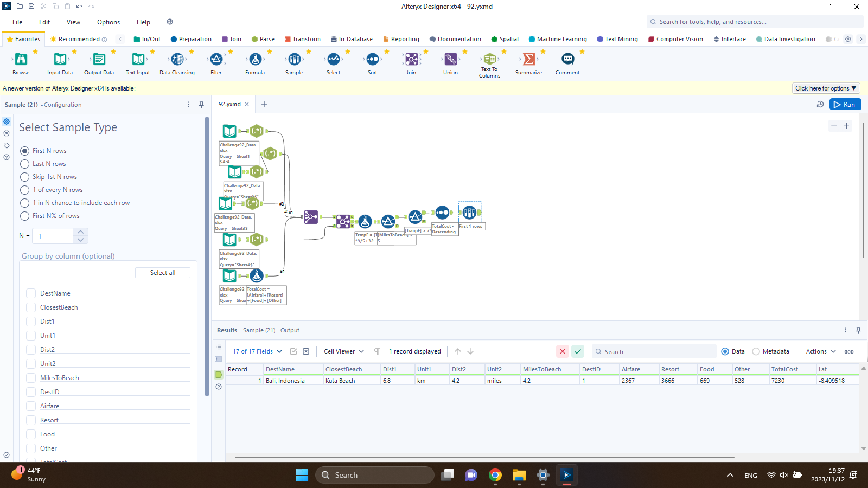Click the Select all button
The image size is (868, 488).
click(x=163, y=273)
